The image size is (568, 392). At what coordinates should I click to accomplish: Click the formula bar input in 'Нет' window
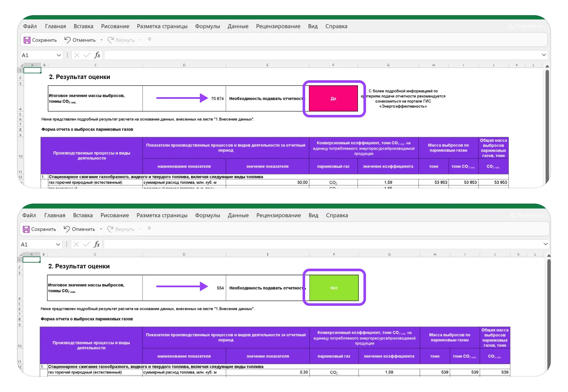tap(322, 244)
